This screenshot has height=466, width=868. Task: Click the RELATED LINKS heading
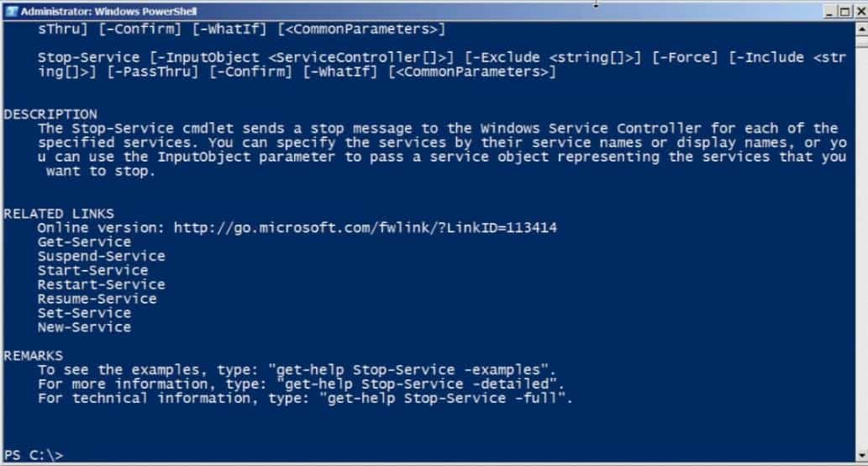point(59,214)
